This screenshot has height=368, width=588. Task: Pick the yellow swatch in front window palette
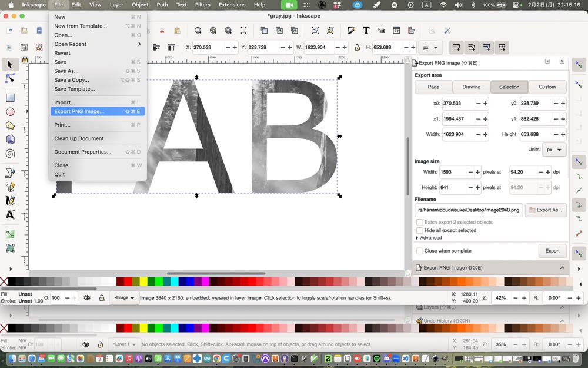point(143,281)
